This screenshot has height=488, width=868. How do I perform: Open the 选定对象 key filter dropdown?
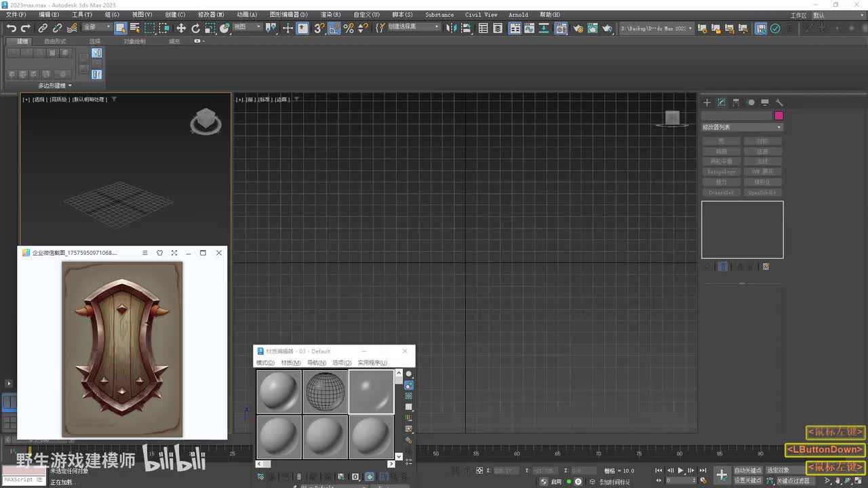pyautogui.click(x=785, y=470)
